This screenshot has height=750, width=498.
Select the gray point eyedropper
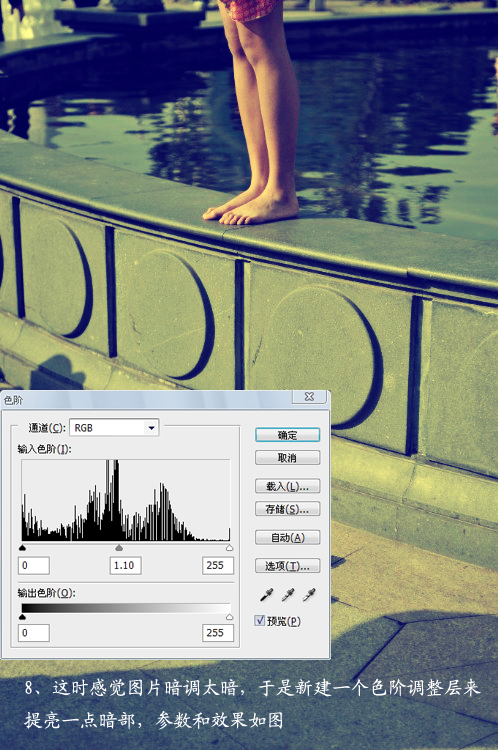click(x=288, y=595)
